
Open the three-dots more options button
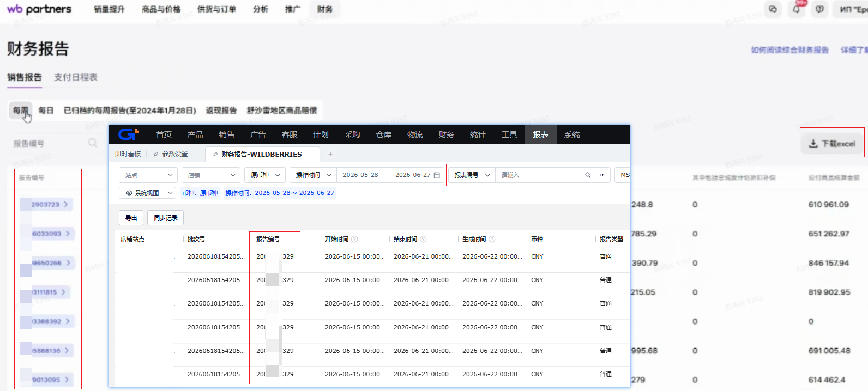[602, 175]
